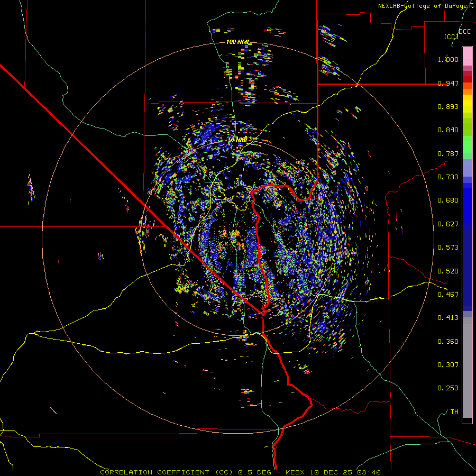Click the 0.360 legend value

click(x=448, y=342)
